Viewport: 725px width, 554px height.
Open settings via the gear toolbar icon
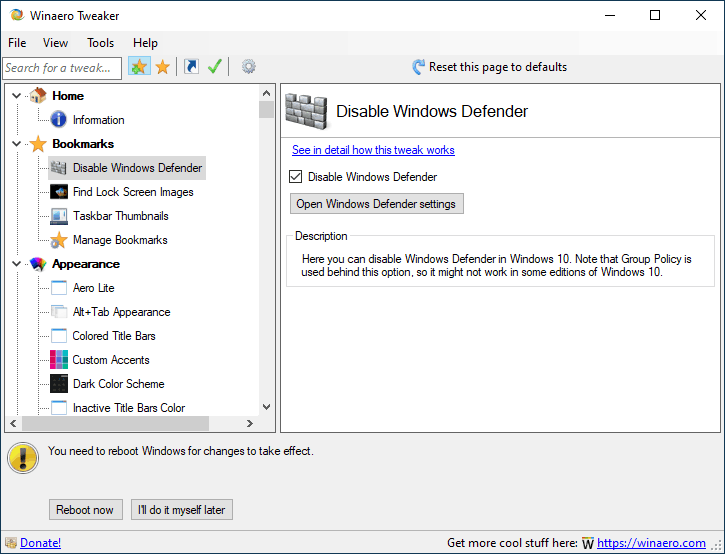pos(249,67)
